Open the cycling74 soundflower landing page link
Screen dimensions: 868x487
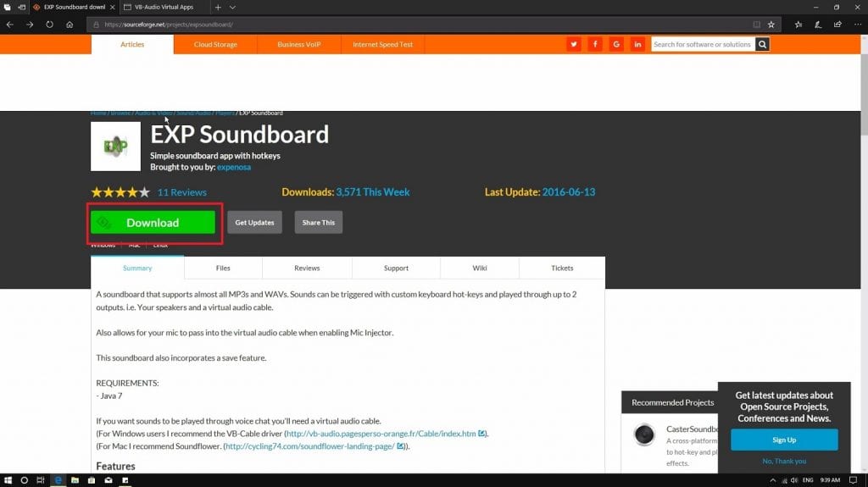tap(310, 446)
